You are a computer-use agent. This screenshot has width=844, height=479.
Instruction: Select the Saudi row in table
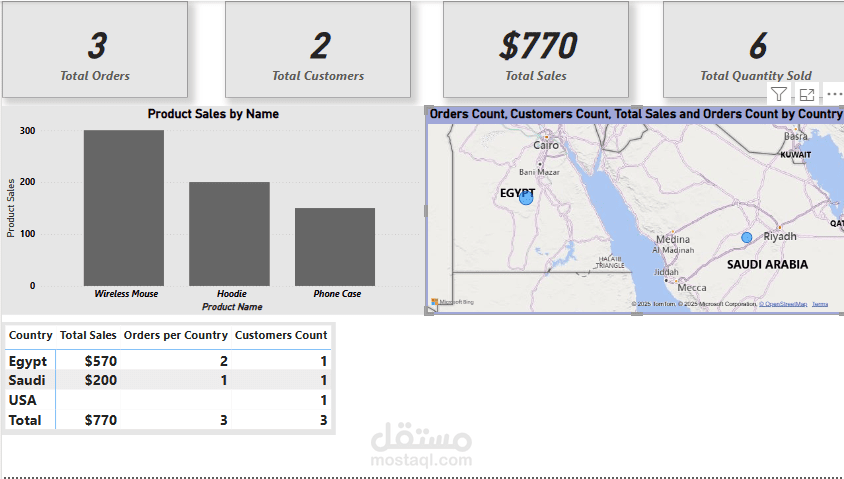(x=168, y=380)
